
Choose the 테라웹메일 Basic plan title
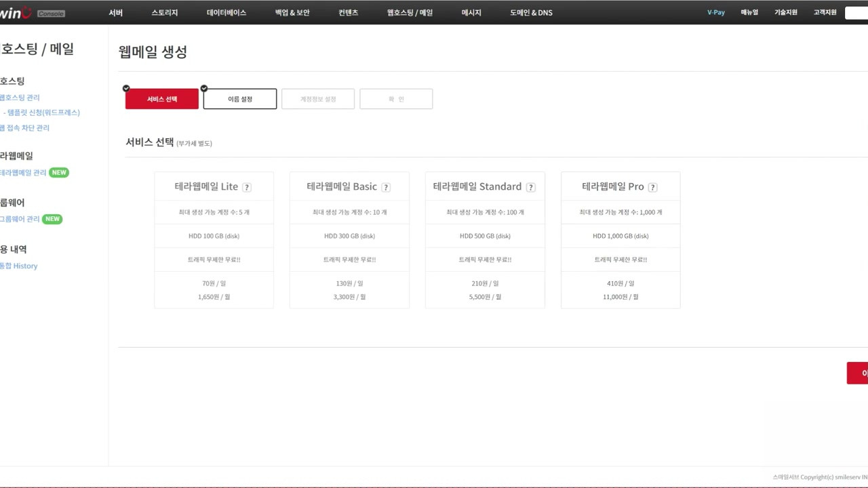tap(342, 187)
